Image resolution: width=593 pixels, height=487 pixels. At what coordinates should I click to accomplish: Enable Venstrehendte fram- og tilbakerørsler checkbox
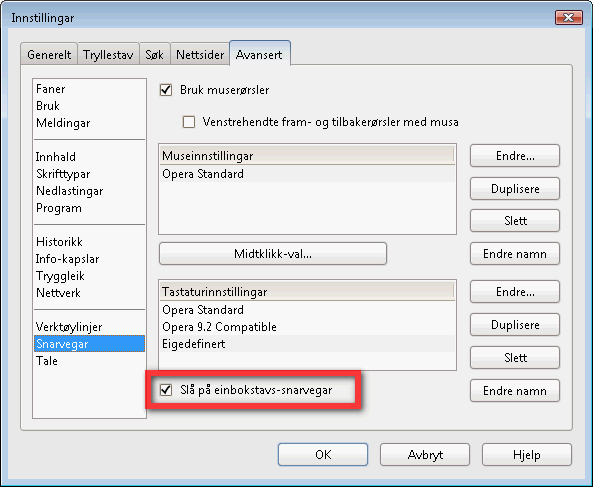click(x=189, y=122)
